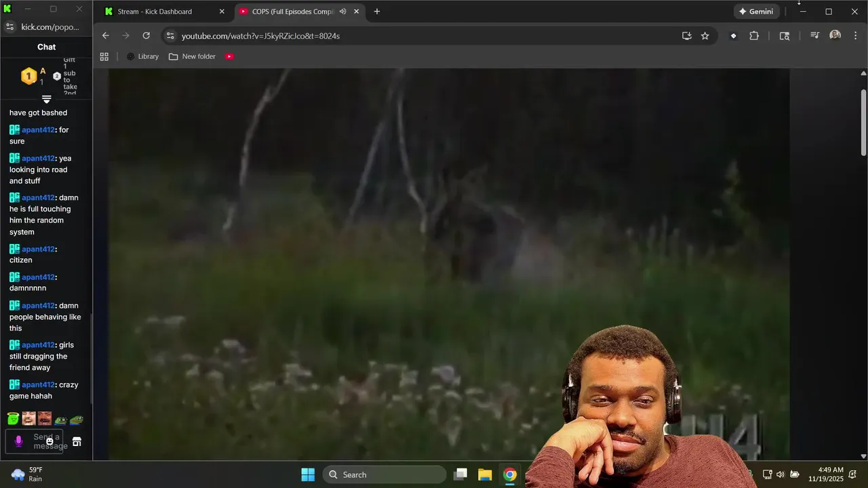Click apant412 on "crazy game hahah" message
Viewport: 868px width, 488px height.
38,385
